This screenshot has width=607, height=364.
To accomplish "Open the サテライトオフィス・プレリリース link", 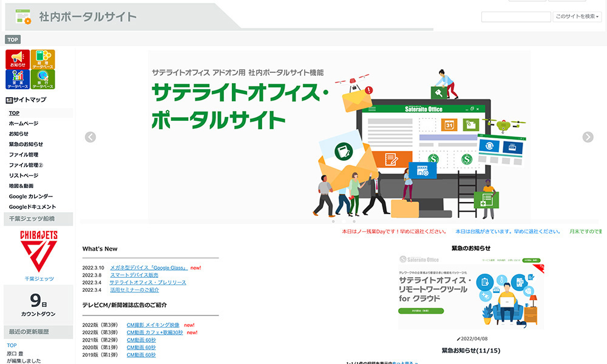I will (x=148, y=282).
